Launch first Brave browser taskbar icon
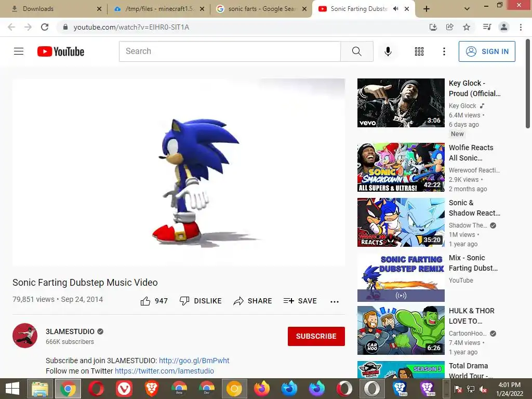532x399 pixels. pyautogui.click(x=151, y=389)
